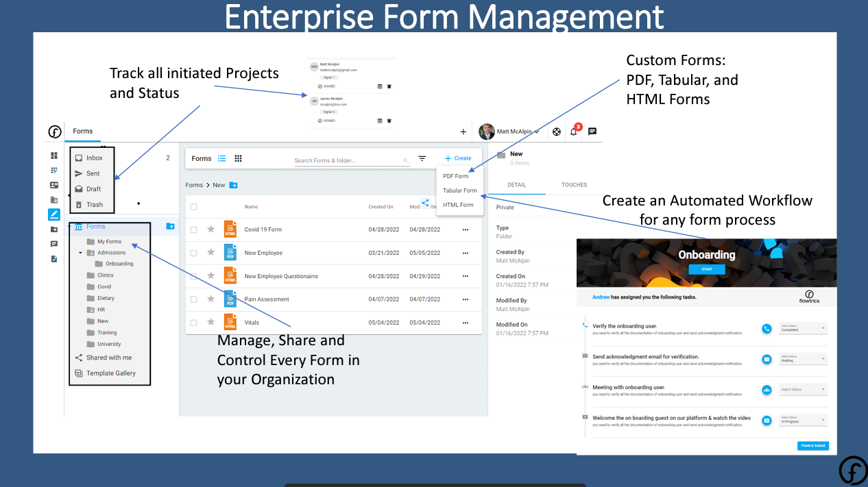868x487 pixels.
Task: Click the plus icon left of Matt McAlpin
Action: (463, 132)
